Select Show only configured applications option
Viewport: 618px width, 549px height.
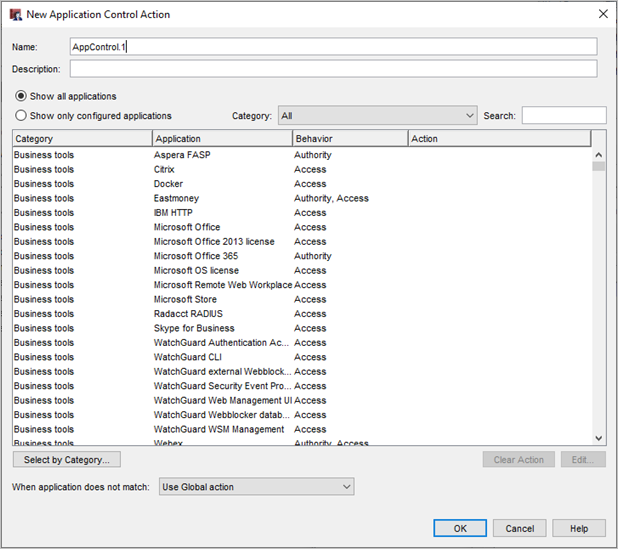(x=20, y=116)
